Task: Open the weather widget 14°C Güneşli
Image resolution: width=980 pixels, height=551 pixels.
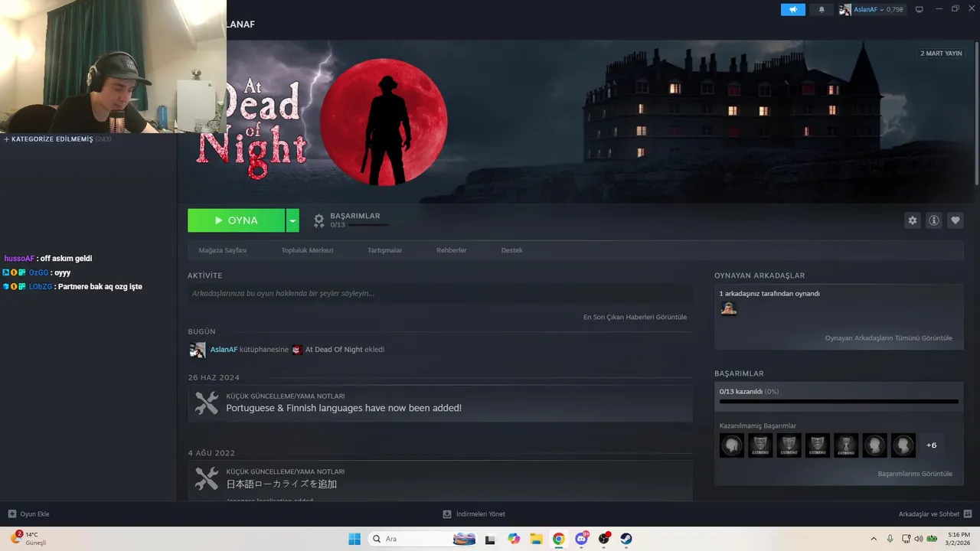Action: coord(29,538)
